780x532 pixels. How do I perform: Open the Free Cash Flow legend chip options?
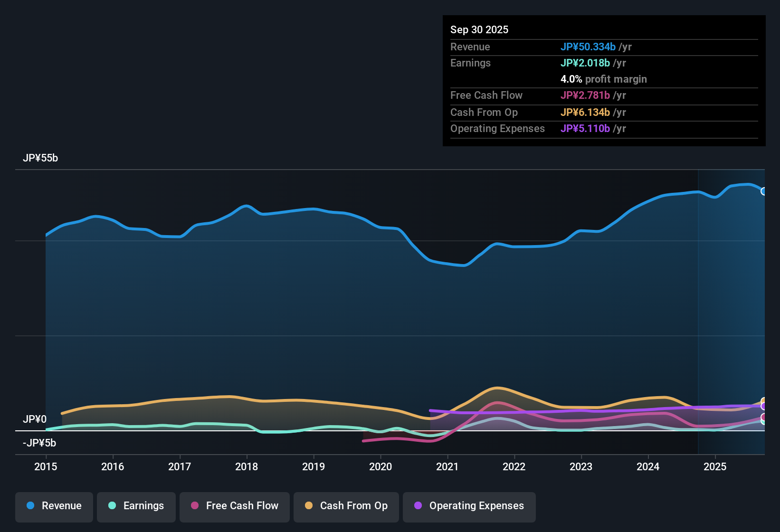point(234,506)
